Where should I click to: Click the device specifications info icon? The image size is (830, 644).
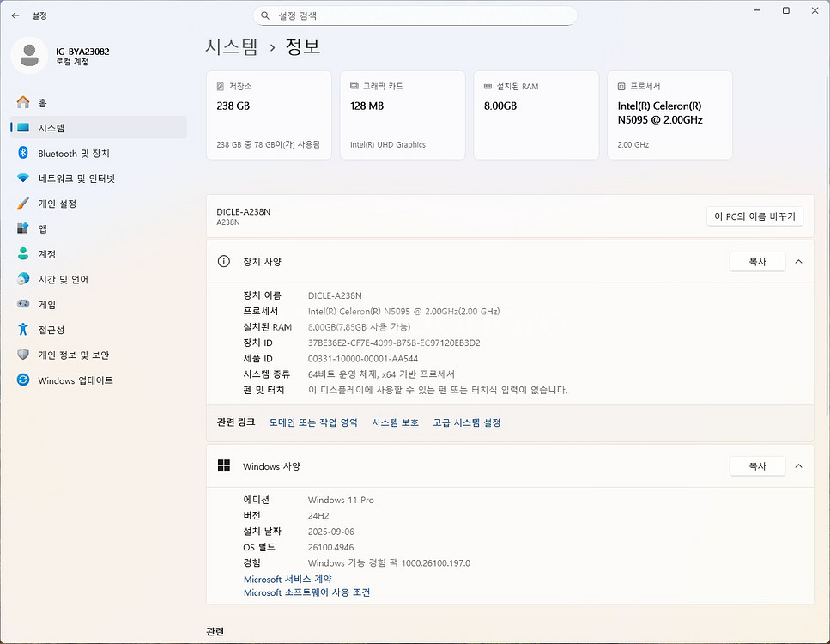[x=224, y=261]
